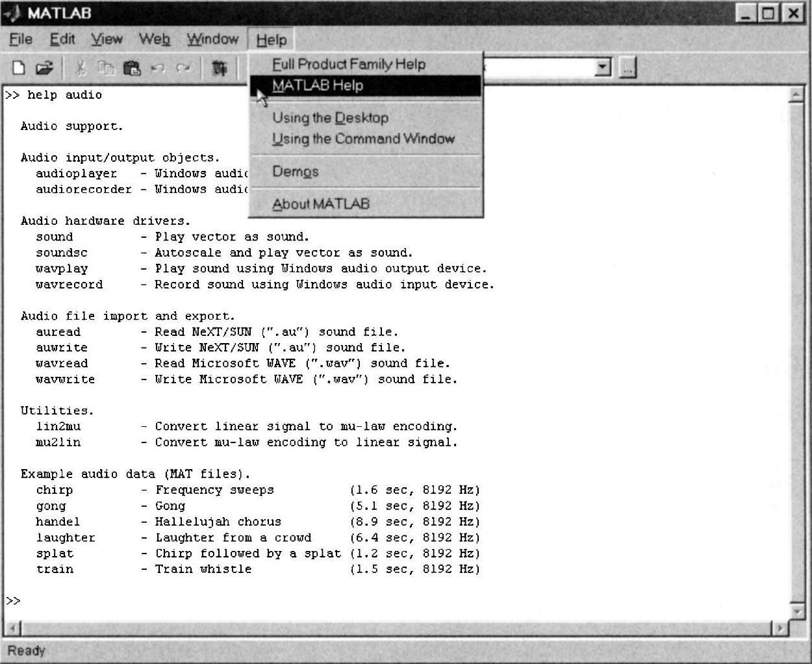812x664 pixels.
Task: Expand the current directory dropdown arrow
Action: click(x=603, y=67)
